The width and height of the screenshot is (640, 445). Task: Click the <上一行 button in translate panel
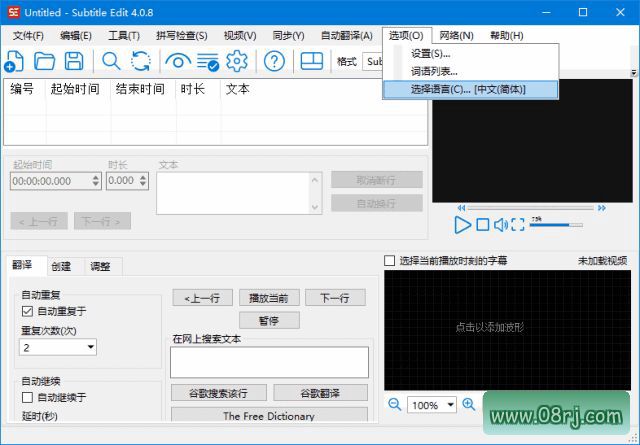pyautogui.click(x=202, y=298)
